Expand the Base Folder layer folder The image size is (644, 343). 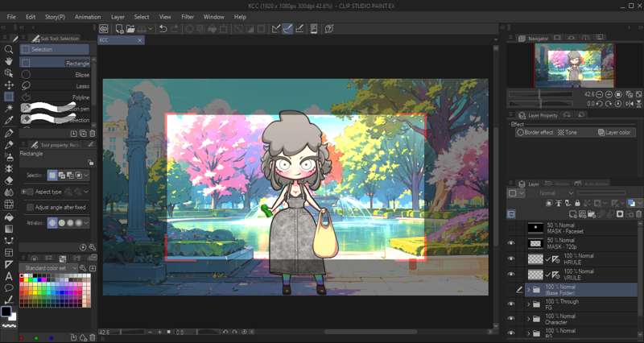[529, 290]
